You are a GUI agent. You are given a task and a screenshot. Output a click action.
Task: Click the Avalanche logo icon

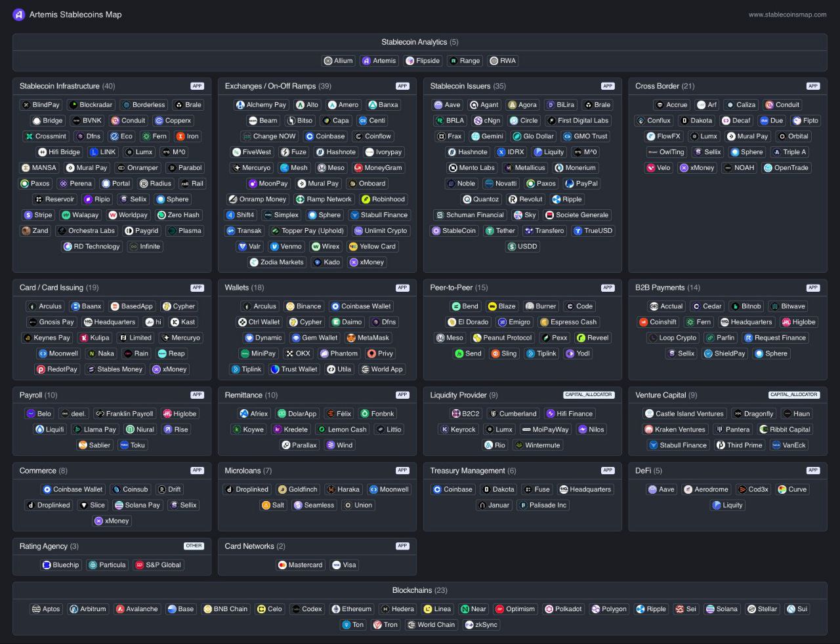pyautogui.click(x=120, y=609)
